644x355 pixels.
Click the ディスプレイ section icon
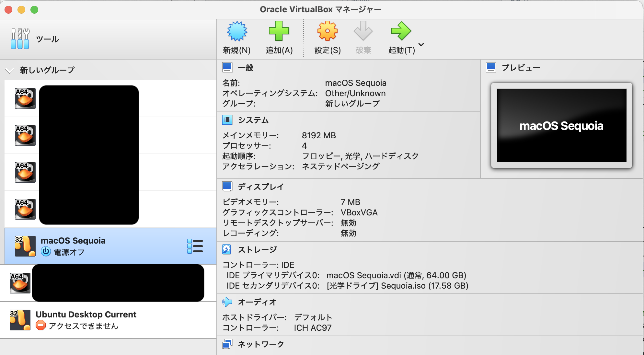tap(227, 187)
